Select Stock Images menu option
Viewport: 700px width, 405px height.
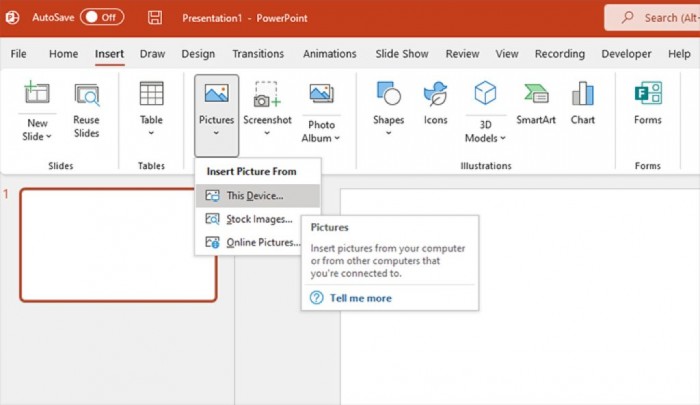tap(258, 219)
